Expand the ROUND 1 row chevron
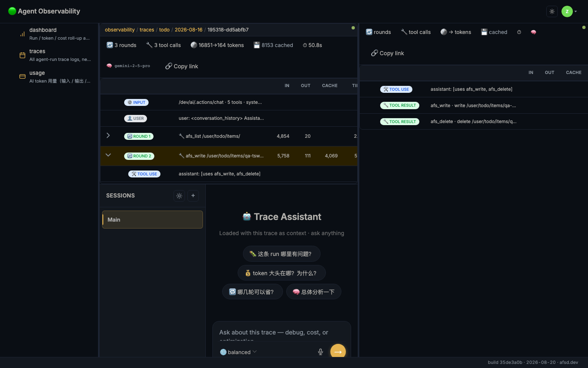The image size is (588, 368). tap(108, 135)
